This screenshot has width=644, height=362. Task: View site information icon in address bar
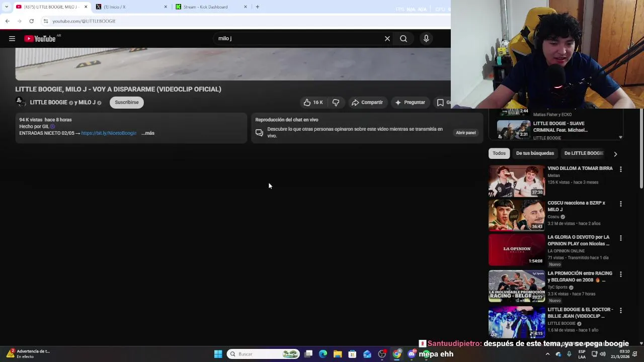pos(45,21)
